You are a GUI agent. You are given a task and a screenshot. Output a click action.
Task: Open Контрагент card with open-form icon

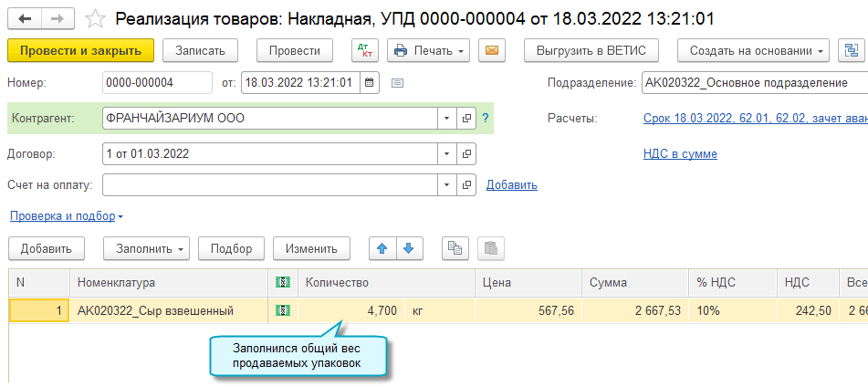click(466, 118)
